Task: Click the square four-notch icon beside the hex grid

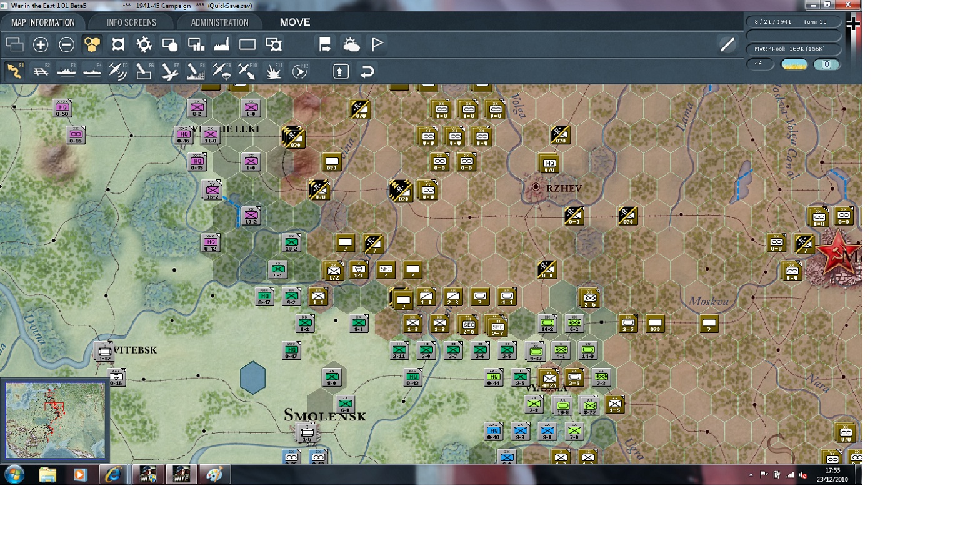Action: tap(118, 44)
